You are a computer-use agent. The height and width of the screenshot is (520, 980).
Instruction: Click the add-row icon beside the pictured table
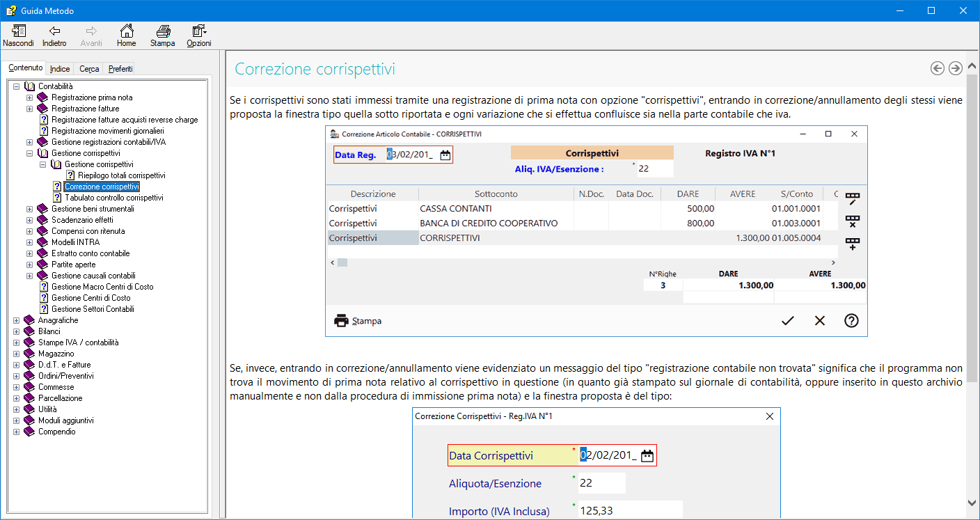[853, 244]
